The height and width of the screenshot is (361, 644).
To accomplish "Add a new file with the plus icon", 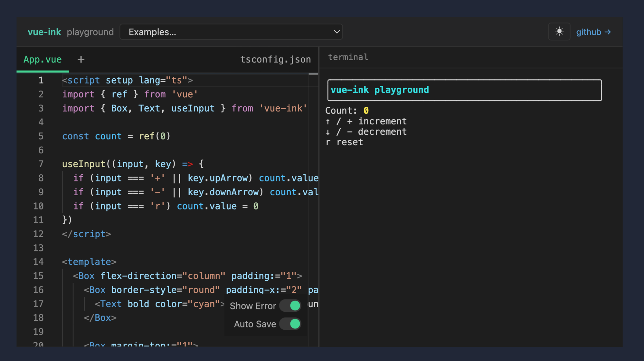I will click(81, 59).
